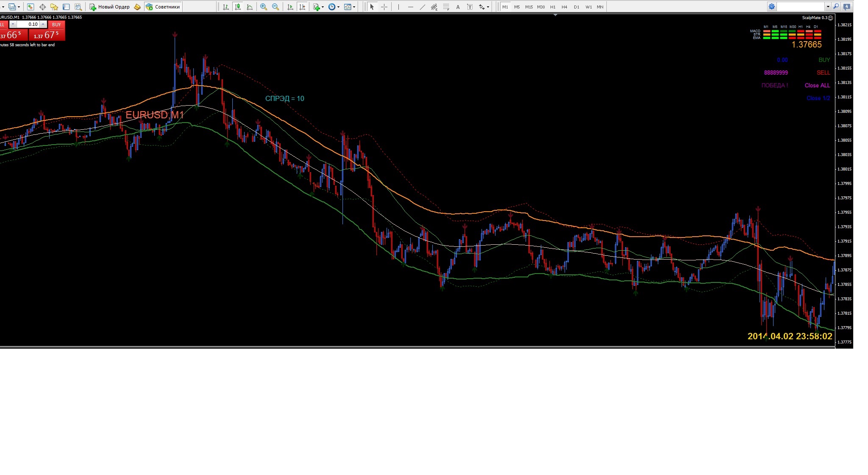The height and width of the screenshot is (475, 868).
Task: Switch to the H1 timeframe
Action: pos(553,7)
